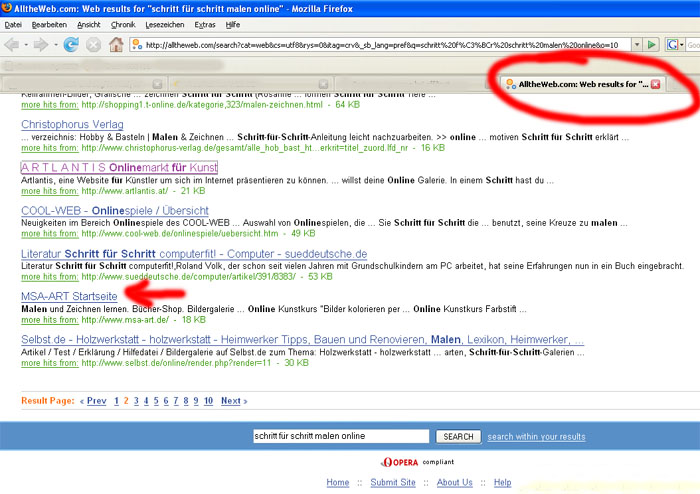Click more hits from for msa-art.de
Image resolution: width=700 pixels, height=494 pixels.
[50, 320]
